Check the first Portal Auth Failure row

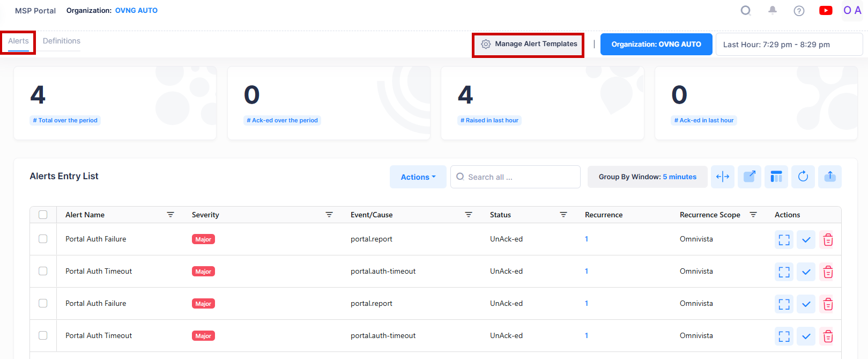(43, 239)
